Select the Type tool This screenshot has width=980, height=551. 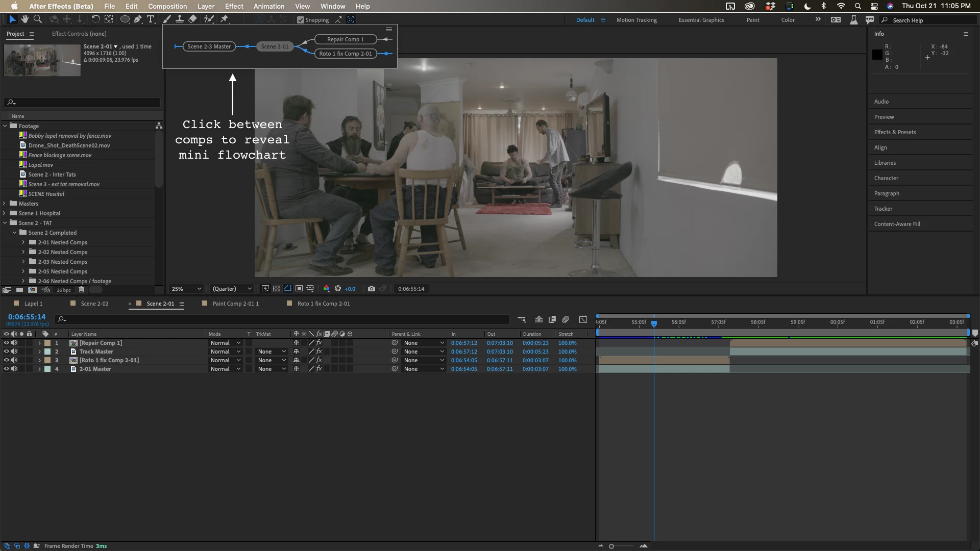point(151,19)
